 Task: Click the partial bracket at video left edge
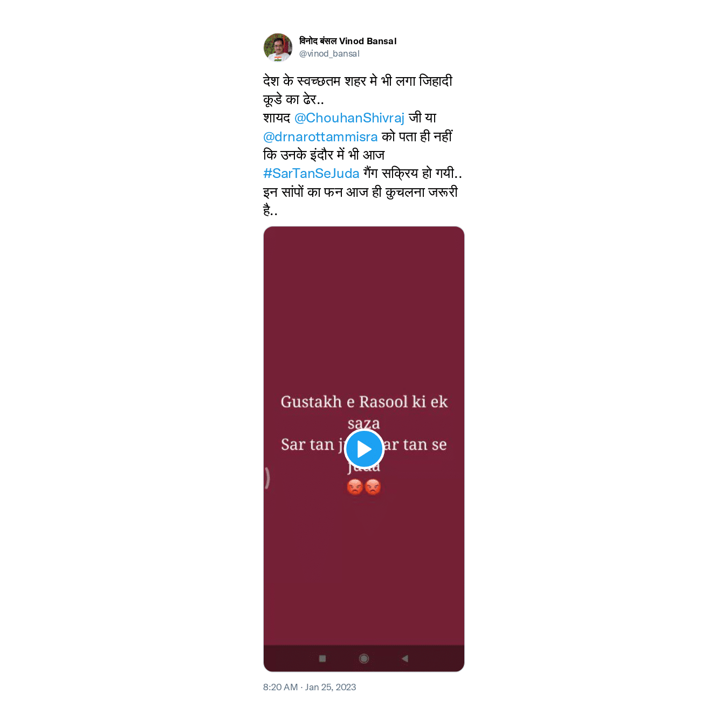tap(267, 478)
